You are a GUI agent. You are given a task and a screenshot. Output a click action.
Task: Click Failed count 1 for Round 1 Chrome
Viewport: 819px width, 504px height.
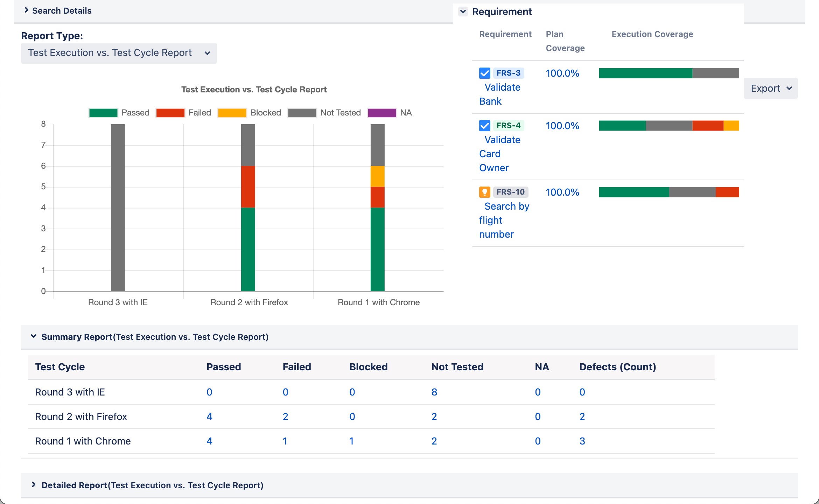tap(285, 441)
